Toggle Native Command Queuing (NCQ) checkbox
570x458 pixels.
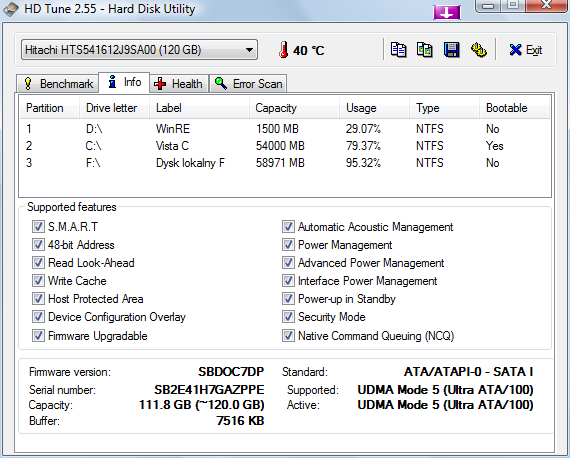pos(288,335)
